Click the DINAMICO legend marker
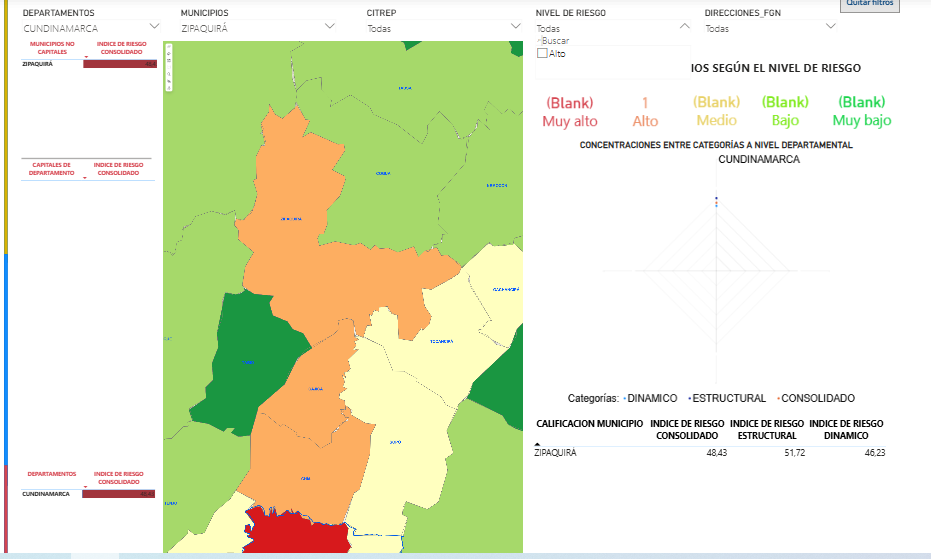The height and width of the screenshot is (559, 931). pos(624,398)
